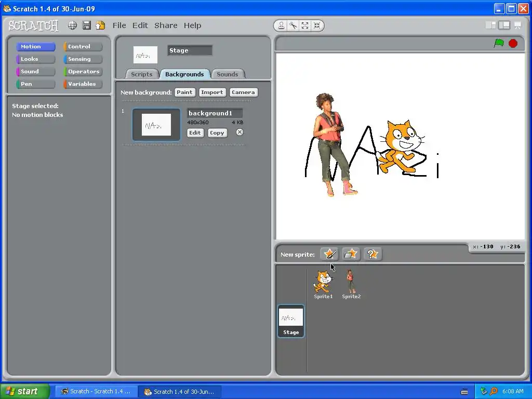This screenshot has height=399, width=532.
Task: Select Sprite2 girl in sprite list
Action: (351, 284)
